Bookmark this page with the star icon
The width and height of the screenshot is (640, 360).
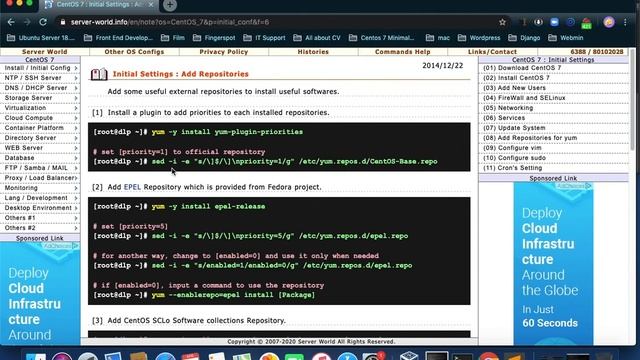click(x=502, y=22)
